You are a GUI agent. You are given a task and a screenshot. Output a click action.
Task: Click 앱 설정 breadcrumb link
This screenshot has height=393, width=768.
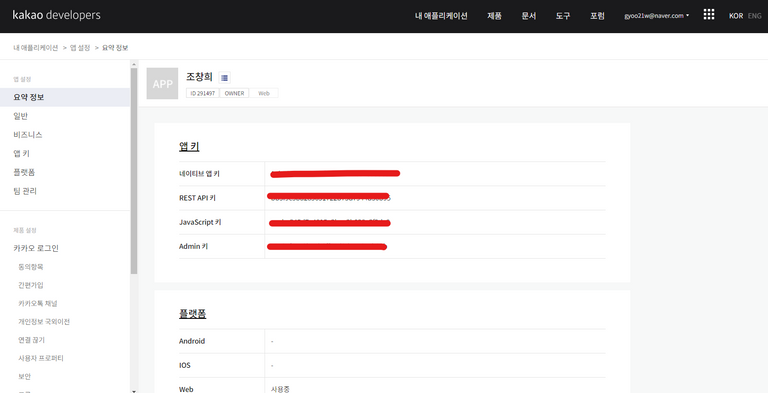point(80,48)
